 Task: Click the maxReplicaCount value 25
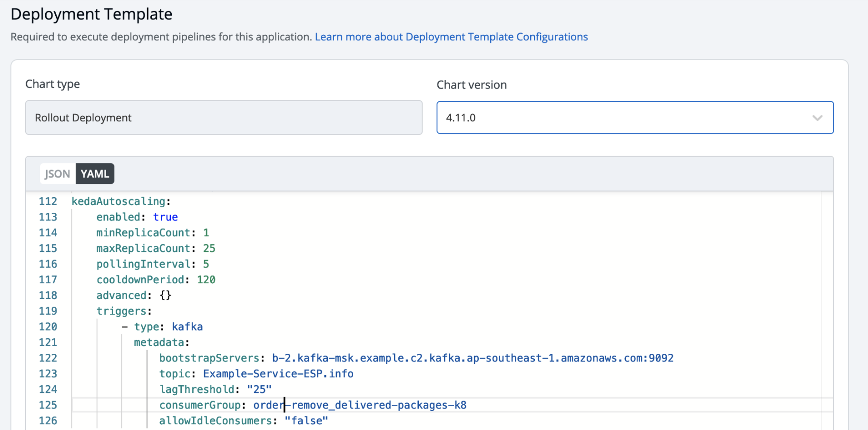(x=209, y=249)
